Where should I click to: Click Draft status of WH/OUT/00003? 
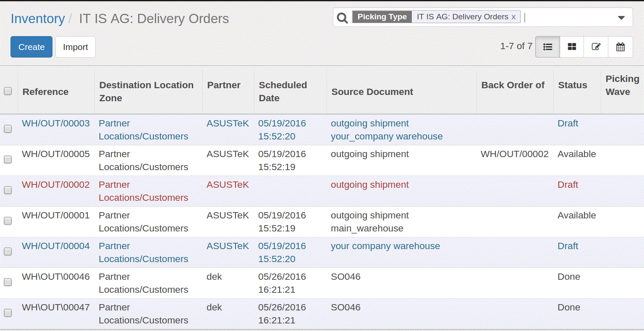coord(568,123)
